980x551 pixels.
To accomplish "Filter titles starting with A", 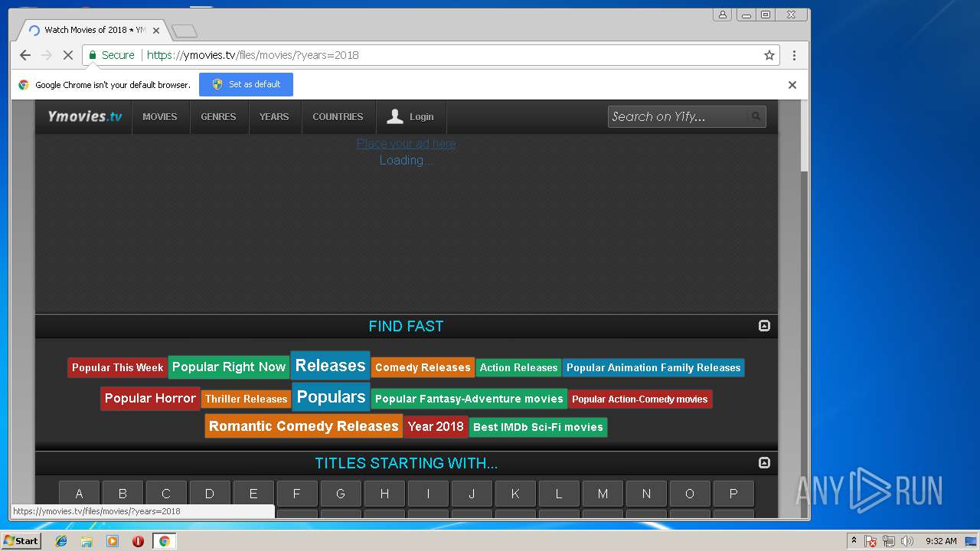I will (x=79, y=494).
